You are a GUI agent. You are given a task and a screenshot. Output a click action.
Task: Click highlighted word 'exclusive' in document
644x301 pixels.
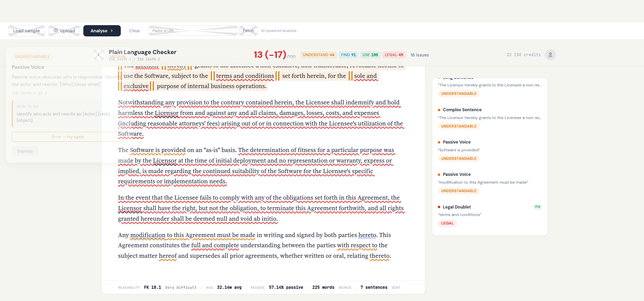click(136, 86)
